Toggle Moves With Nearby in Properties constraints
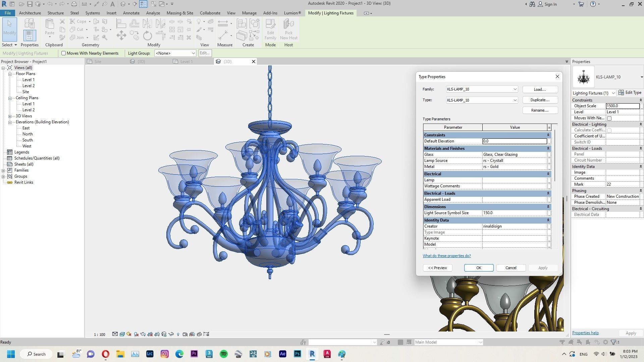 click(x=609, y=118)
